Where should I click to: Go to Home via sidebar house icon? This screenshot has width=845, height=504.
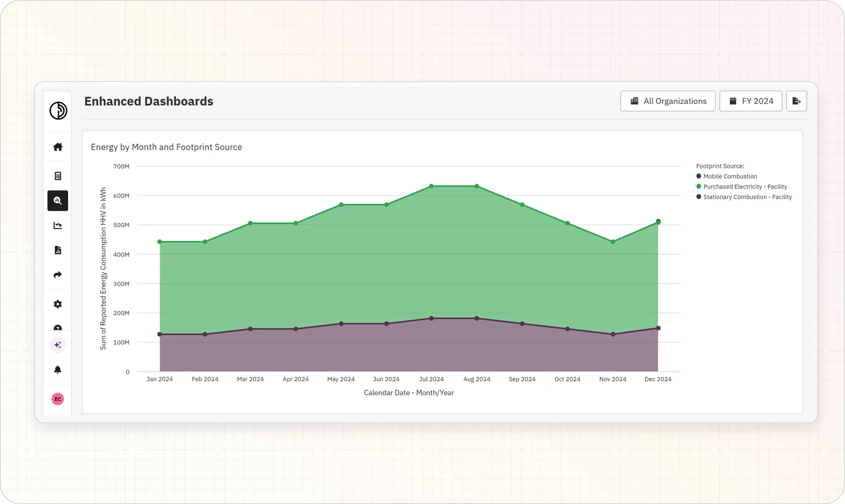point(58,147)
